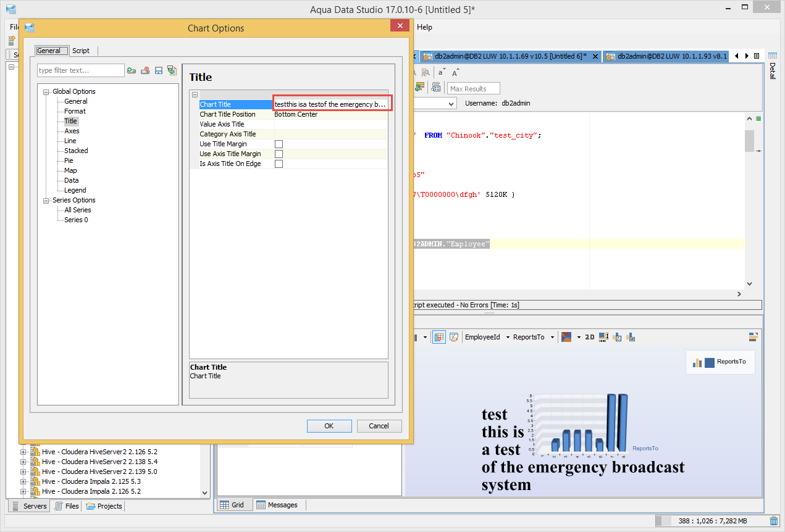Open the EmployeeId column dropdown
The image size is (785, 532).
pyautogui.click(x=508, y=337)
